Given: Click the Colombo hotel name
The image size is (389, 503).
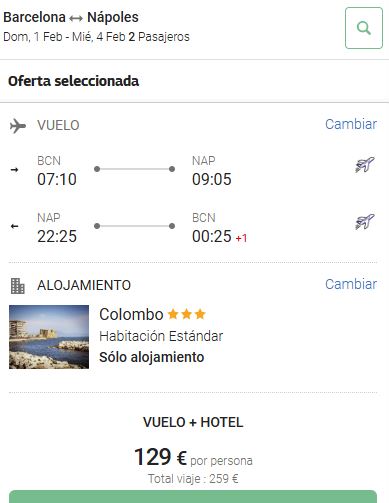Looking at the screenshot, I should (131, 314).
